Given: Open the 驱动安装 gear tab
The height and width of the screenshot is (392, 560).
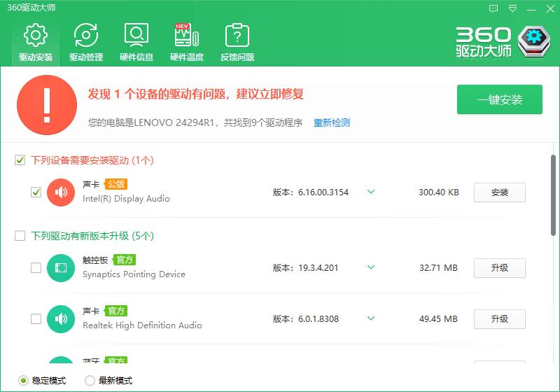Looking at the screenshot, I should (36, 42).
